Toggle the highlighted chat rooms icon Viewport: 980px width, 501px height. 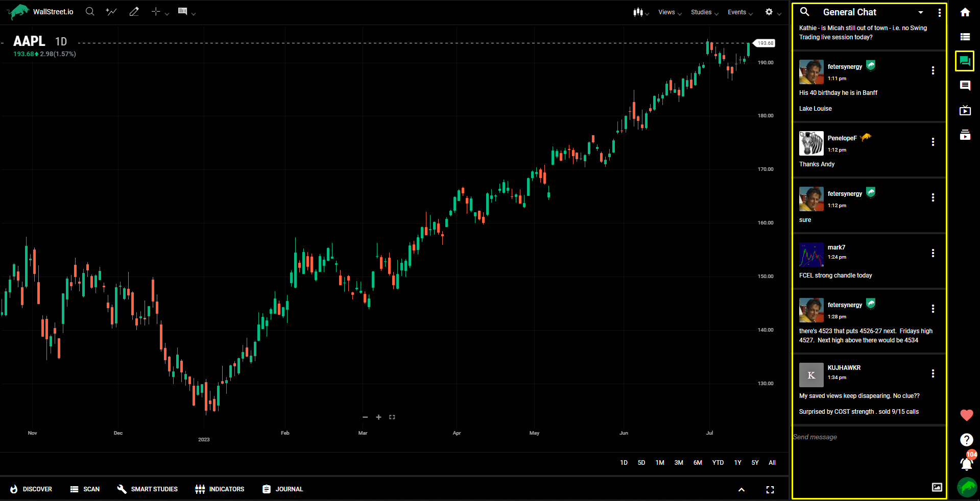coord(965,61)
